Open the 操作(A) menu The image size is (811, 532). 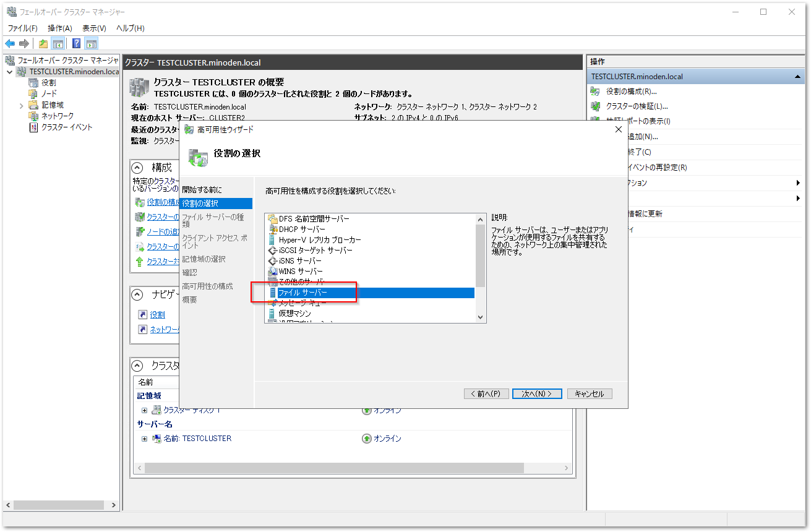pos(59,27)
